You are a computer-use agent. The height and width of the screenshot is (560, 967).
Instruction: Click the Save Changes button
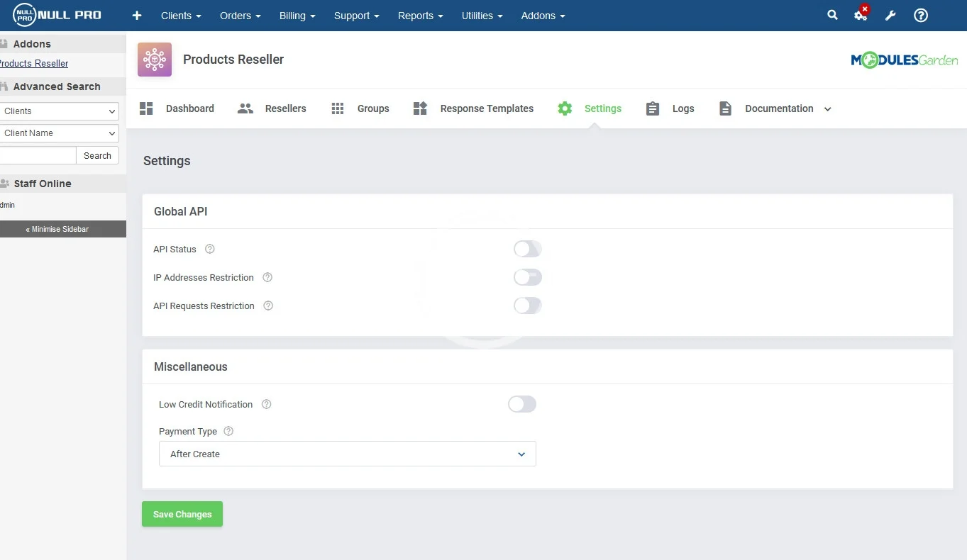coord(182,514)
